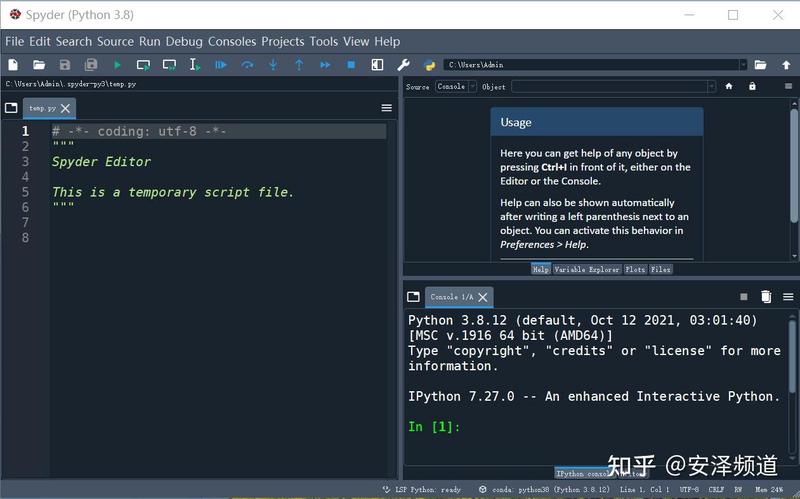This screenshot has height=499, width=800.
Task: Expand the working directory path dropdown
Action: (x=743, y=65)
